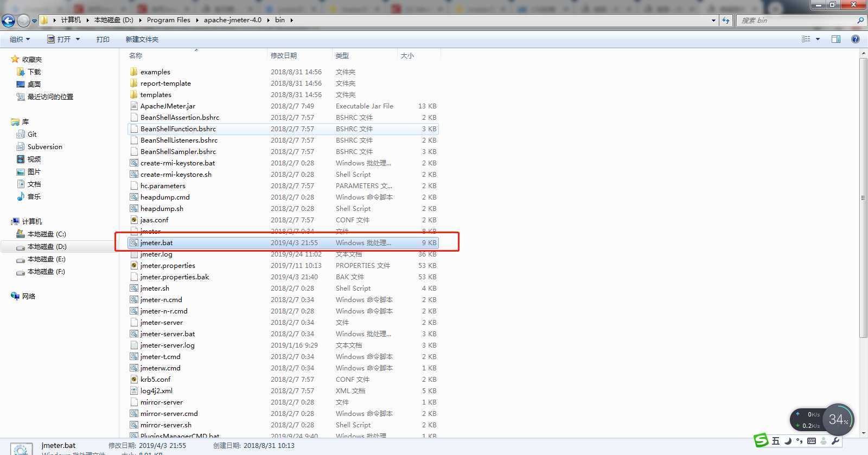Viewport: 868px width, 455px height.
Task: Click the search magnifier icon
Action: point(860,20)
